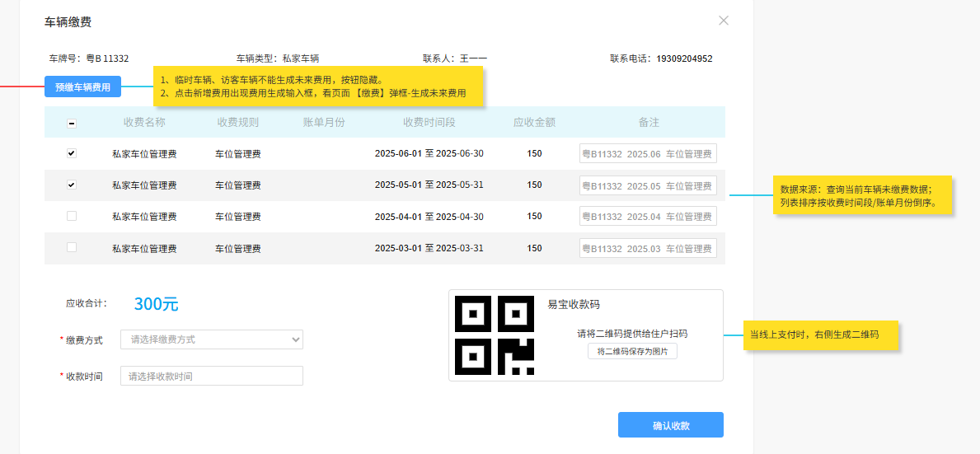Image resolution: width=980 pixels, height=454 pixels.
Task: Click the 缴费方式 dropdown arrow
Action: pos(296,339)
